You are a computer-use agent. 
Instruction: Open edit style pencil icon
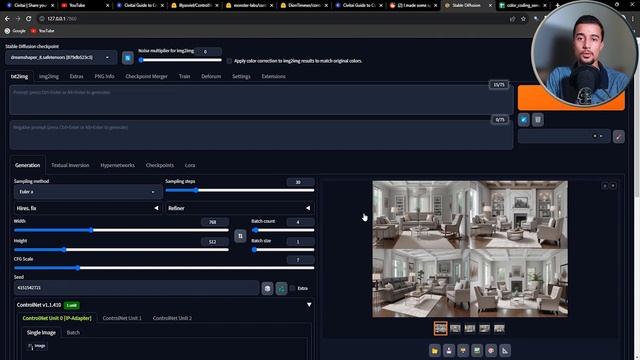tap(618, 137)
